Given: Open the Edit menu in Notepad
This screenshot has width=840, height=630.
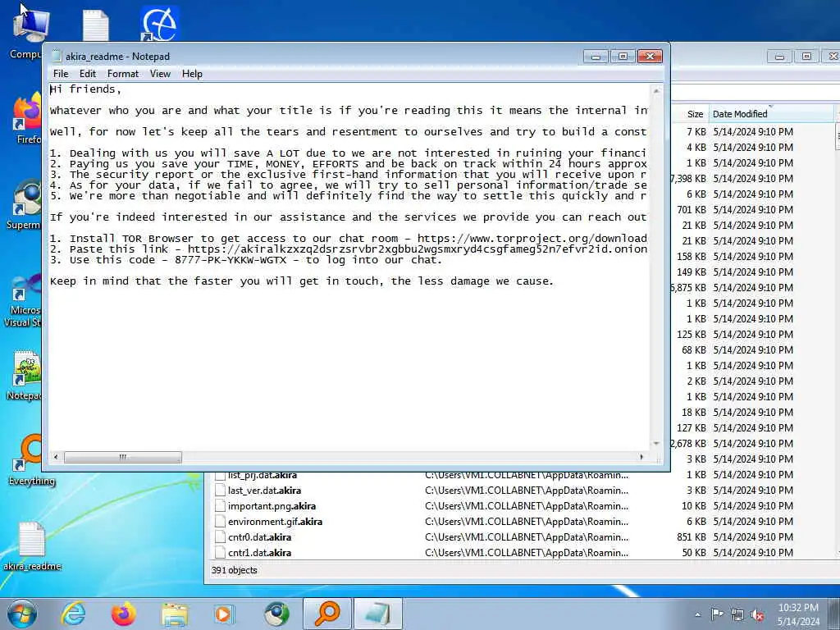Looking at the screenshot, I should pos(87,74).
